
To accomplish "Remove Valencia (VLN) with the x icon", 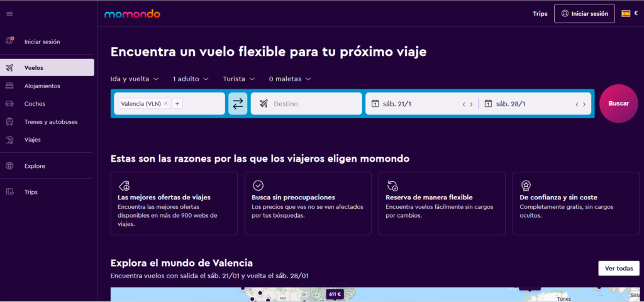I will click(x=165, y=104).
